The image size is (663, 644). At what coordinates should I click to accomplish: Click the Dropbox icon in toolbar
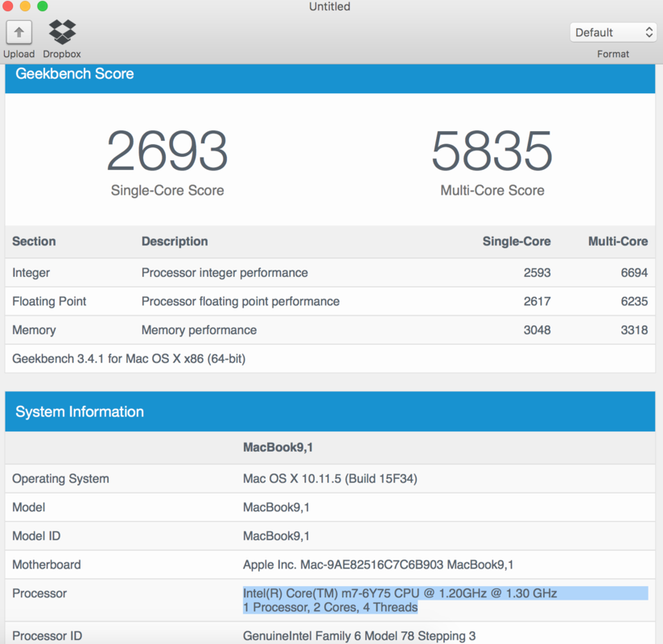(62, 32)
